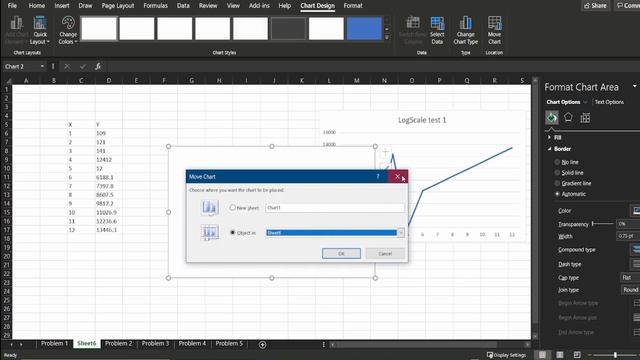The height and width of the screenshot is (360, 640).
Task: Switch to Page Layout view icon
Action: (x=560, y=355)
